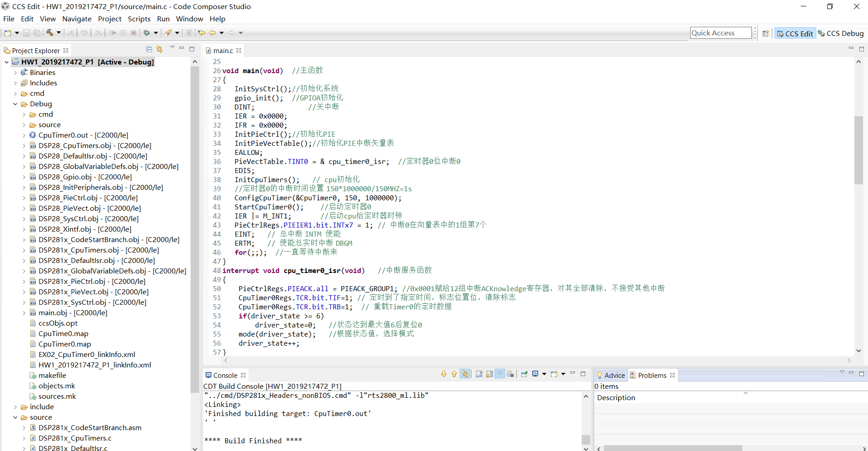
Task: Build the project with the hammer icon
Action: [49, 33]
